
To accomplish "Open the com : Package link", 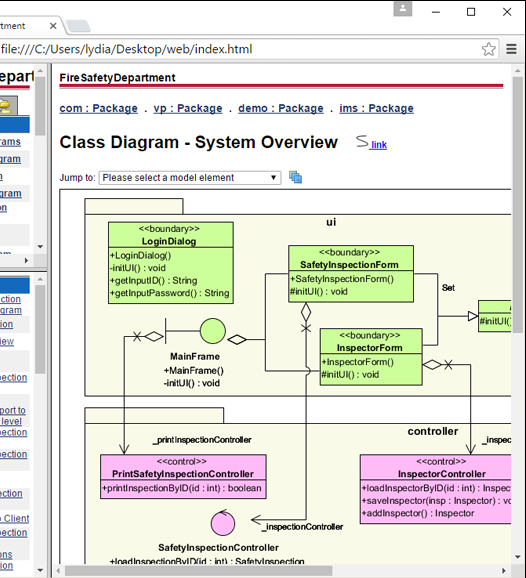I will click(x=98, y=108).
